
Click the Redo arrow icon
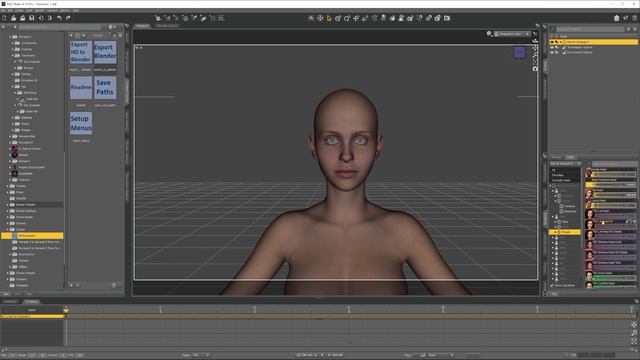click(x=68, y=18)
